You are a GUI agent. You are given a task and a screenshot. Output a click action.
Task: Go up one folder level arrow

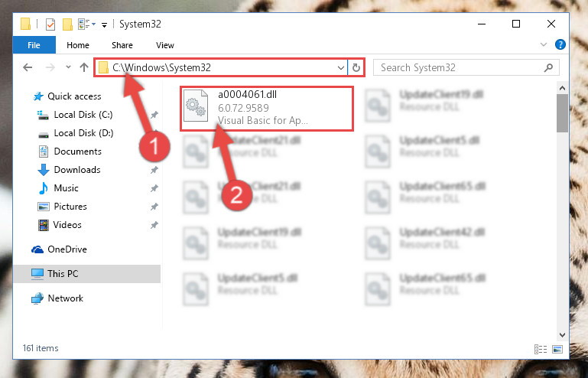(84, 67)
